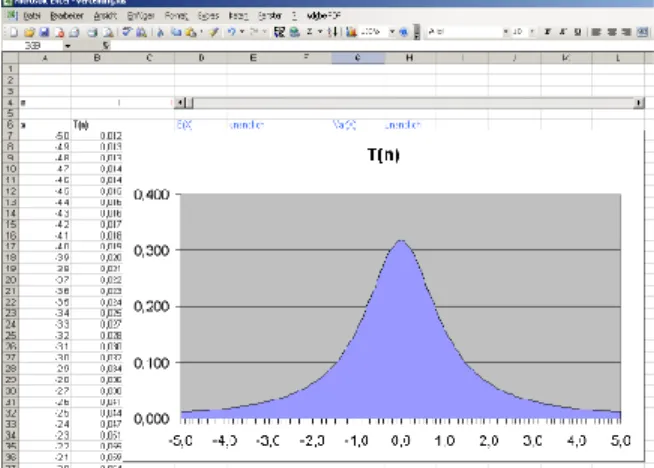The height and width of the screenshot is (468, 654).
Task: Click the function fx icon beside the formula bar
Action: click(x=106, y=45)
